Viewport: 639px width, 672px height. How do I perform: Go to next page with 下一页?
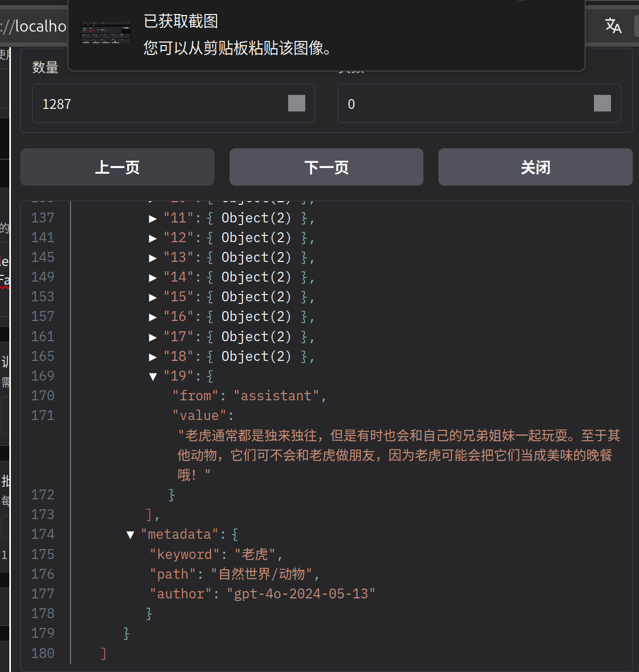(x=326, y=167)
